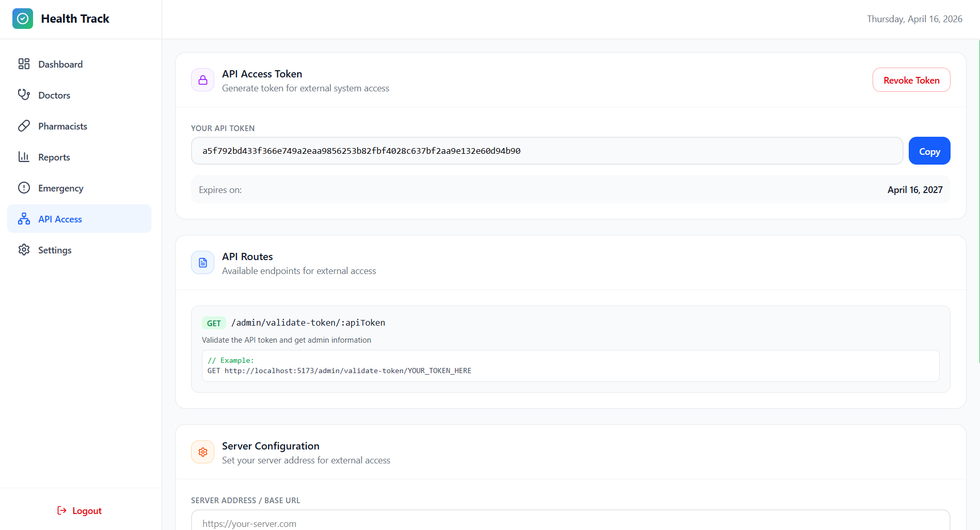Click the Logout link
The width and height of the screenshot is (980, 530).
point(87,510)
